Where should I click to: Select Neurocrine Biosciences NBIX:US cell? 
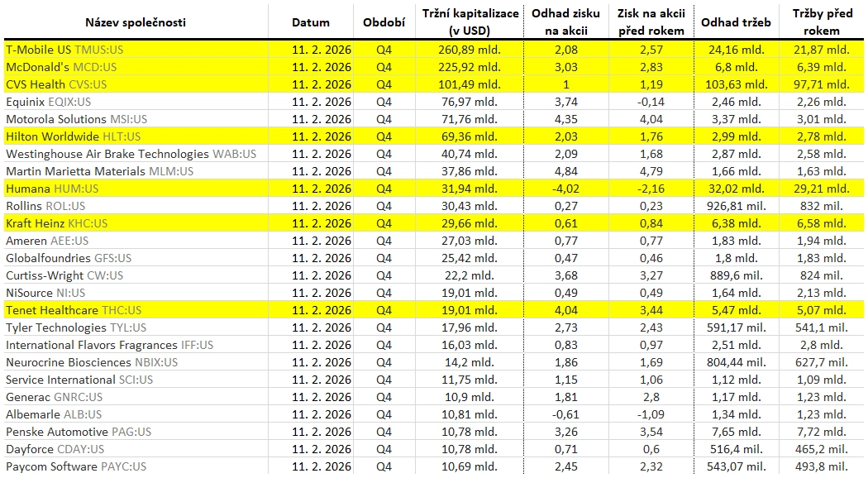point(92,363)
